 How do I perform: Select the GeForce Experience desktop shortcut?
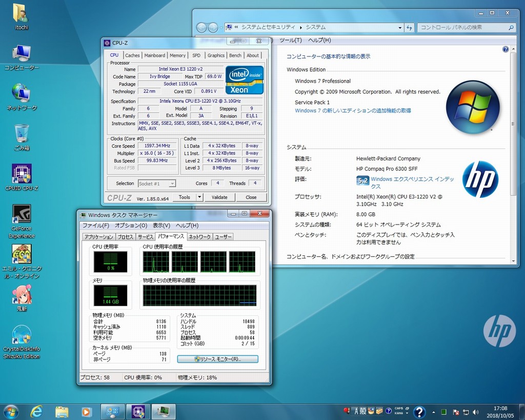22,221
